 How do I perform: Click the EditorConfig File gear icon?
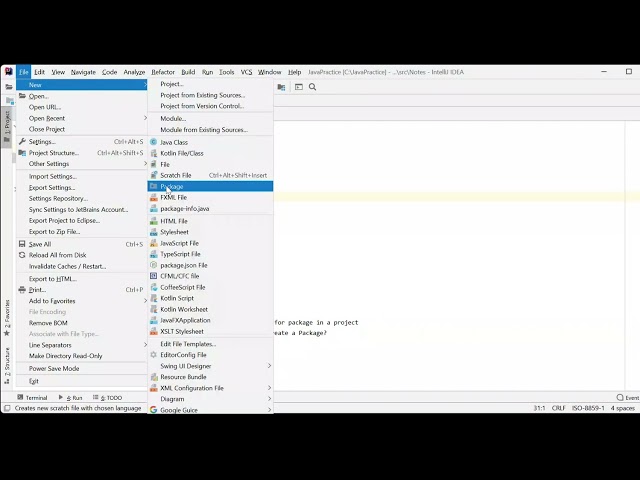click(153, 355)
